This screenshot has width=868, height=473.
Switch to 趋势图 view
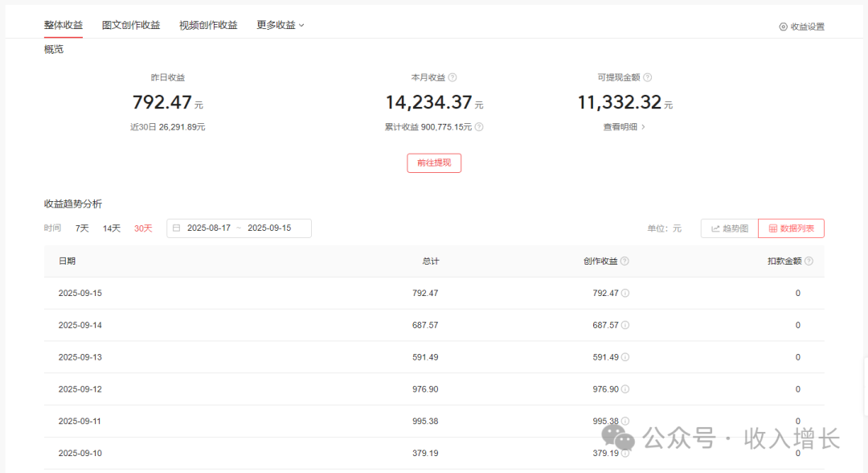coord(729,228)
